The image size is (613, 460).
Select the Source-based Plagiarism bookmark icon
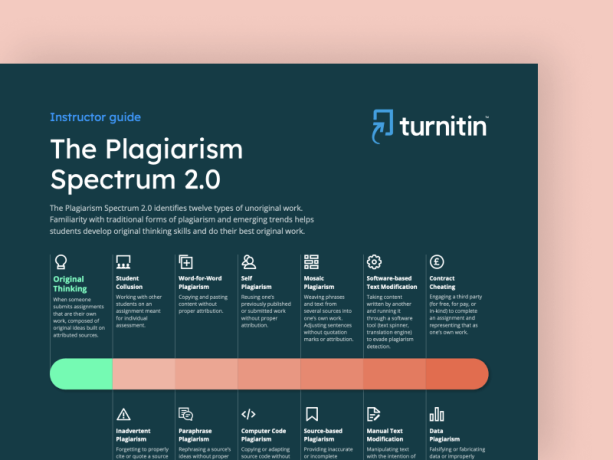(311, 414)
